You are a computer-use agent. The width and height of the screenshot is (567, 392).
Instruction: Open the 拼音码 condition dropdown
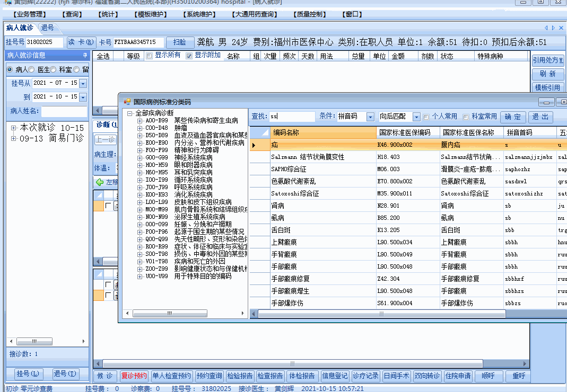(370, 117)
